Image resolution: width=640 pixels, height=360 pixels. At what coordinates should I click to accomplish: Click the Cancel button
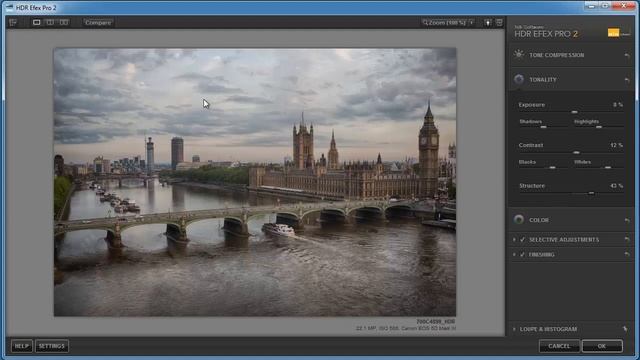(559, 346)
